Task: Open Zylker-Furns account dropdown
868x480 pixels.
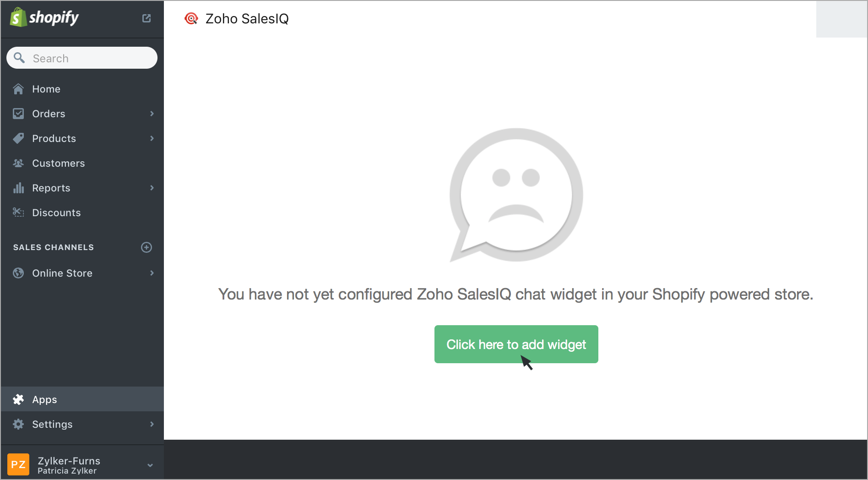Action: pyautogui.click(x=150, y=465)
